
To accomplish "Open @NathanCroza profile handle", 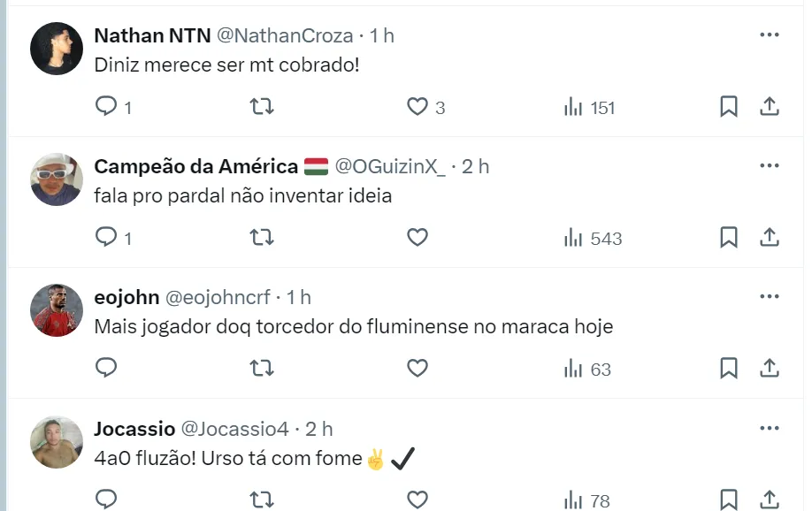I will click(287, 35).
